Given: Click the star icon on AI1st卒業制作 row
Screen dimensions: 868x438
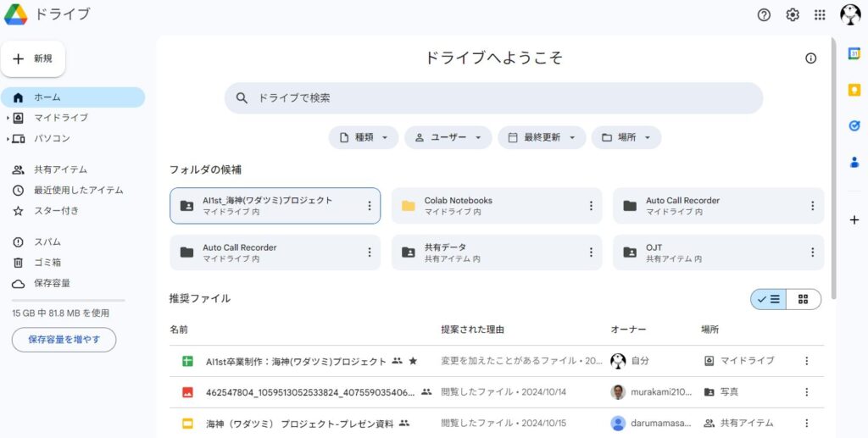Looking at the screenshot, I should [413, 361].
